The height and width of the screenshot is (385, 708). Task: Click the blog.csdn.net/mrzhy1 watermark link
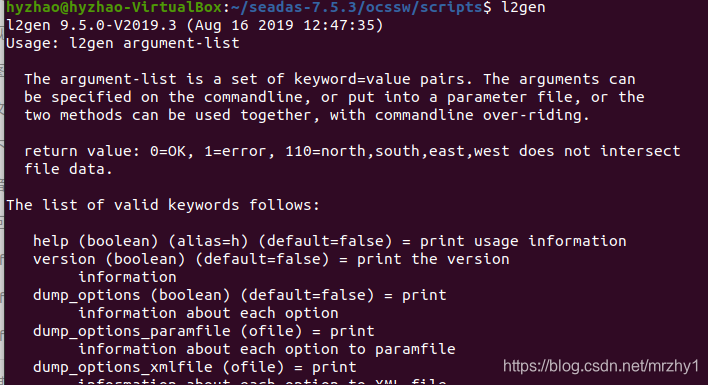(601, 366)
